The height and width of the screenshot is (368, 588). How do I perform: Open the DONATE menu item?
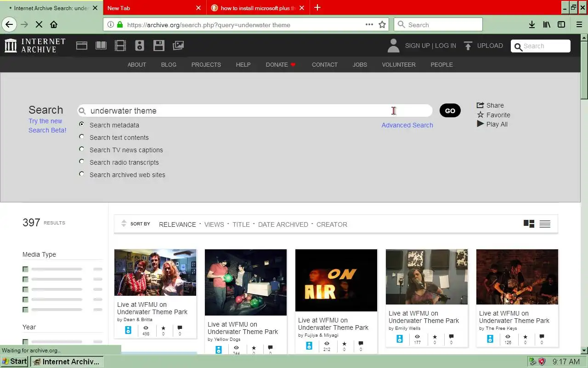[x=281, y=65]
